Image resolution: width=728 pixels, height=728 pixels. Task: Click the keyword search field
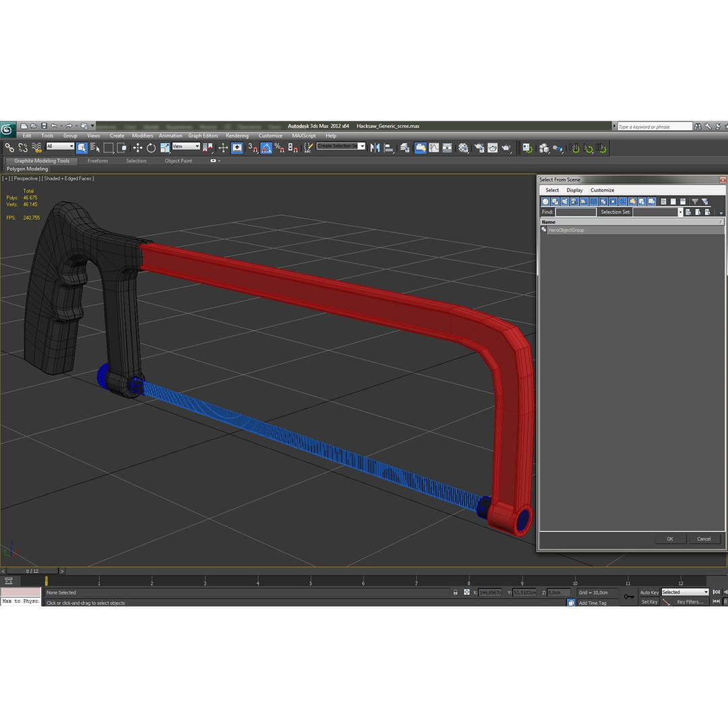point(654,127)
